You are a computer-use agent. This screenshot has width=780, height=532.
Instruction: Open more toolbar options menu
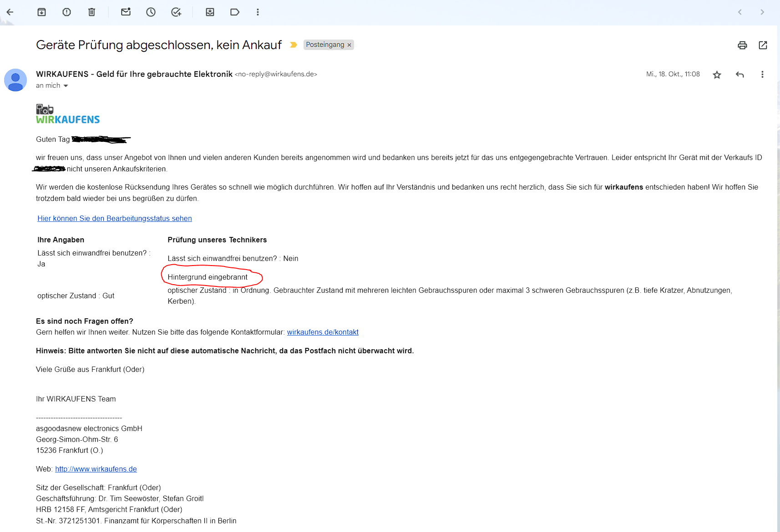point(258,12)
